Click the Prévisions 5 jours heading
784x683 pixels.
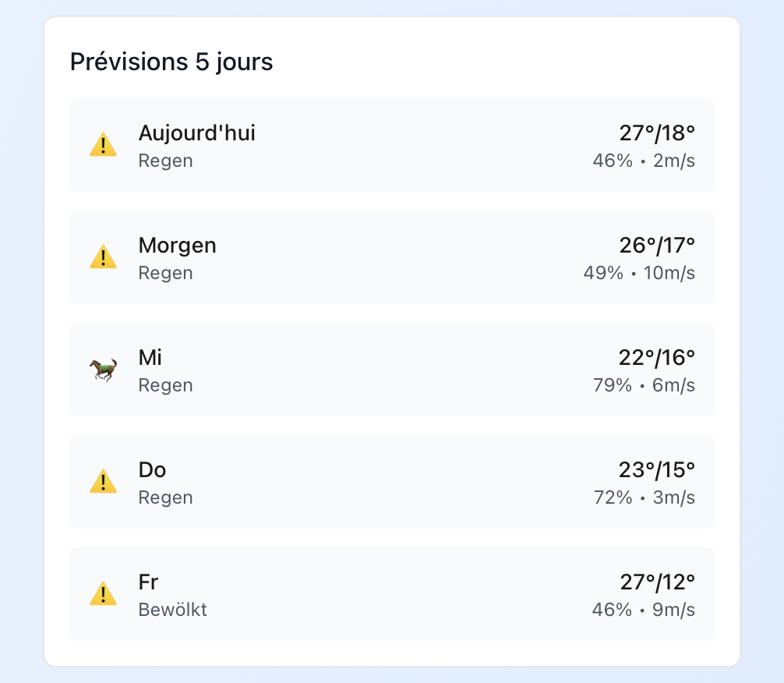[x=171, y=62]
